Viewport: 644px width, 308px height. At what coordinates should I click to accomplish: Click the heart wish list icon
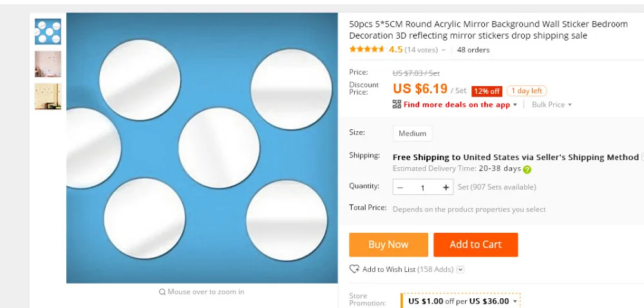(x=354, y=269)
